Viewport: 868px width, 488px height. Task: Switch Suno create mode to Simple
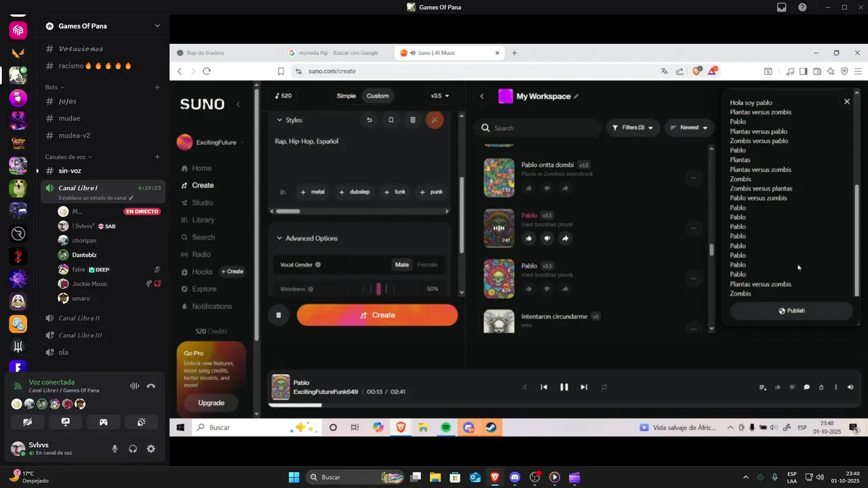click(346, 96)
